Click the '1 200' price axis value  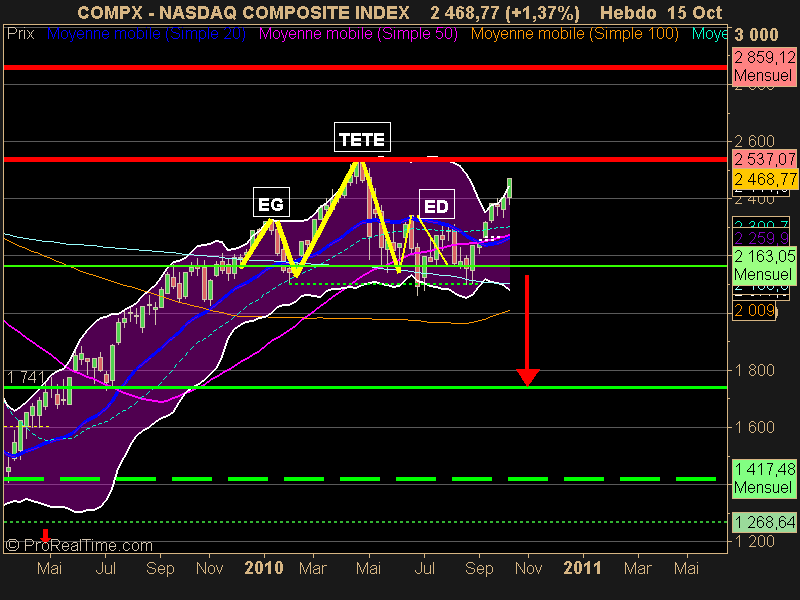click(x=754, y=541)
